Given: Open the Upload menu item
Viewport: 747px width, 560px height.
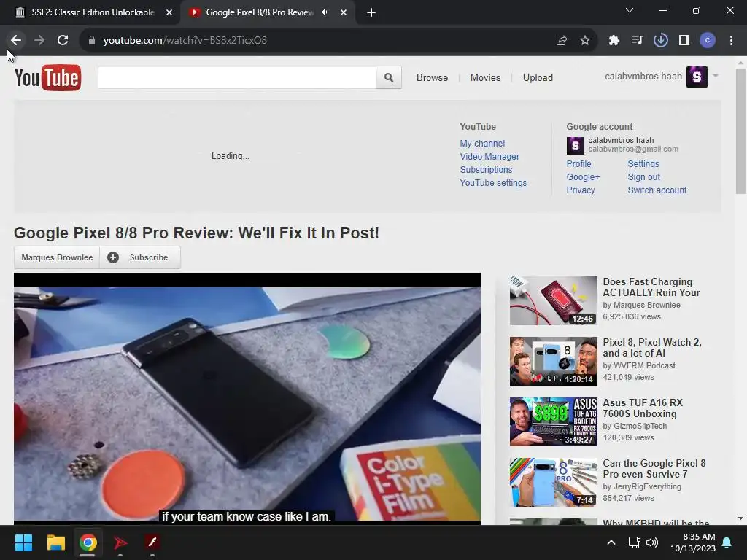Looking at the screenshot, I should coord(538,77).
